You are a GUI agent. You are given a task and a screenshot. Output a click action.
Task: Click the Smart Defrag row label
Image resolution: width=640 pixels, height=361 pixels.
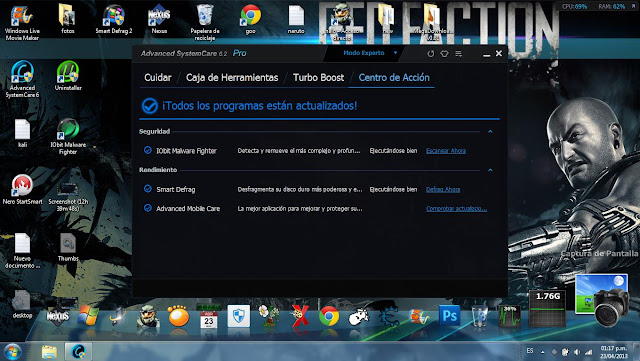click(x=176, y=189)
